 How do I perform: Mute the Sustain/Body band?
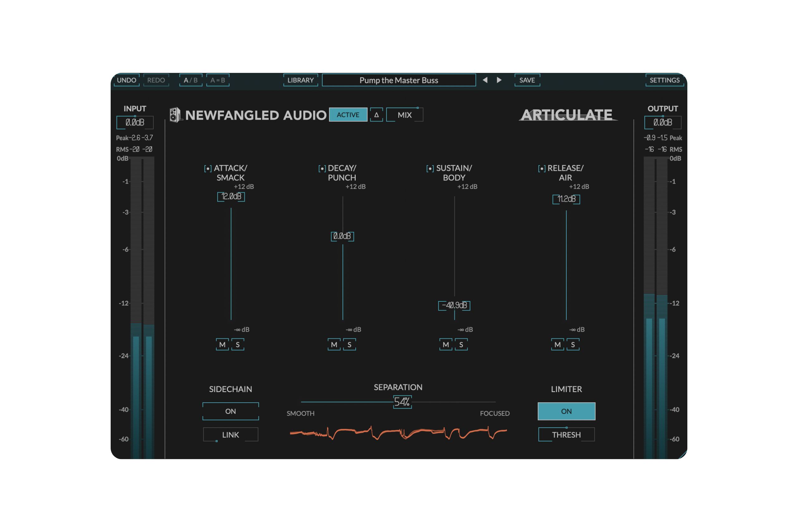(446, 345)
